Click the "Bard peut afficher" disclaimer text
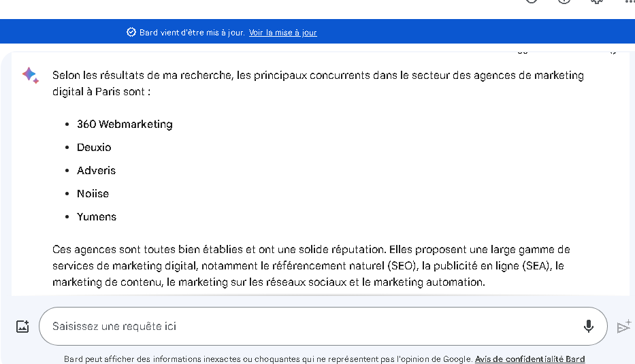Image resolution: width=635 pixels, height=364 pixels. [x=268, y=359]
